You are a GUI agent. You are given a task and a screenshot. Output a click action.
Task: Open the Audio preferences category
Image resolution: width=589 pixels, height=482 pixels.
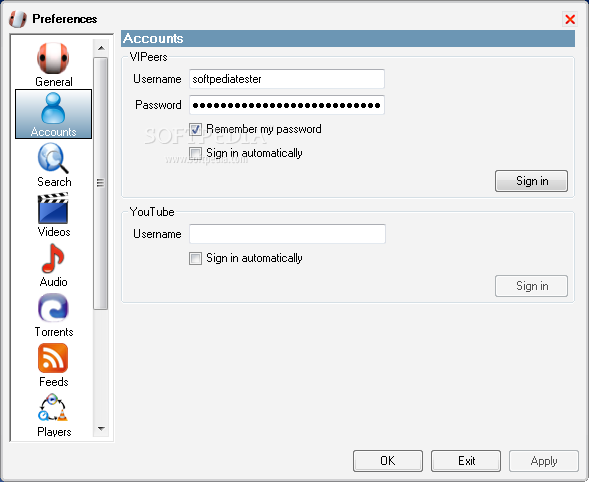[x=53, y=265]
